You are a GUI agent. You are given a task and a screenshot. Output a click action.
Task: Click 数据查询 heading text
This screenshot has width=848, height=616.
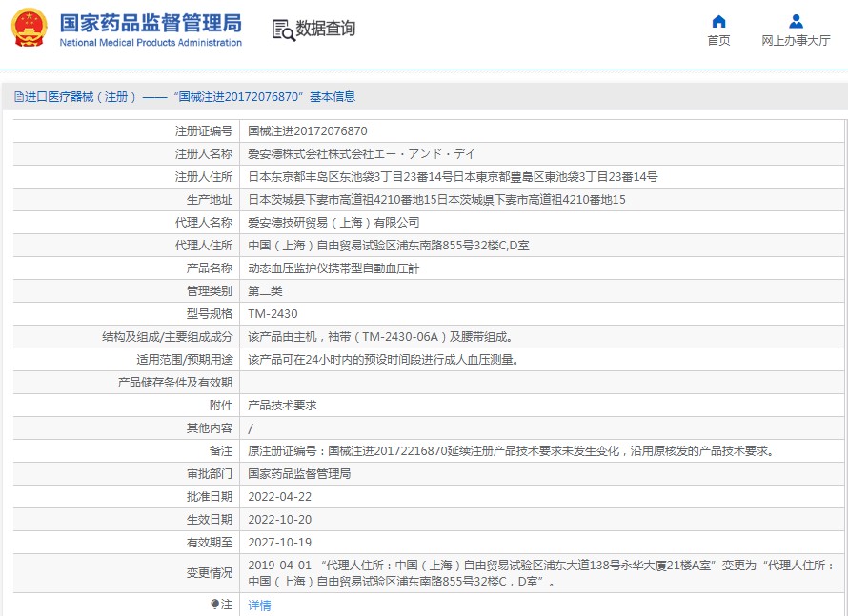pos(325,29)
